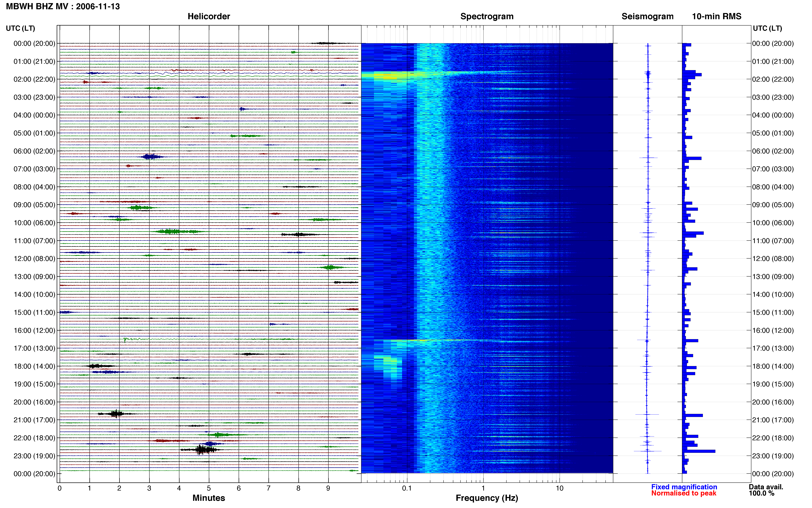Click the 'Spectrogram' panel heading

point(487,16)
